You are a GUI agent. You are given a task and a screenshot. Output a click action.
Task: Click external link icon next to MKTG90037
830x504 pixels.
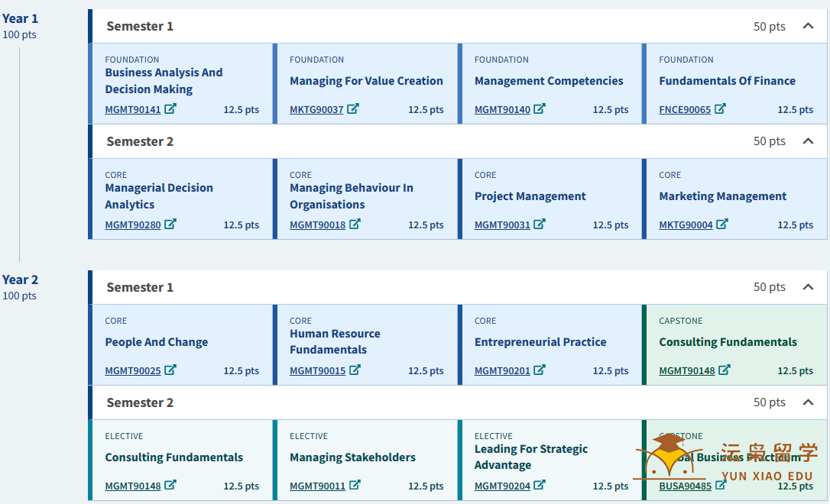pos(353,109)
